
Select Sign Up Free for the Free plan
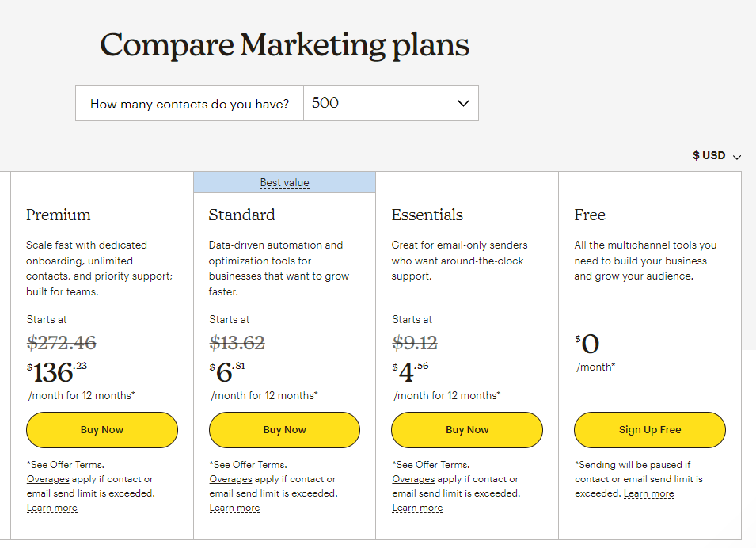tap(649, 430)
